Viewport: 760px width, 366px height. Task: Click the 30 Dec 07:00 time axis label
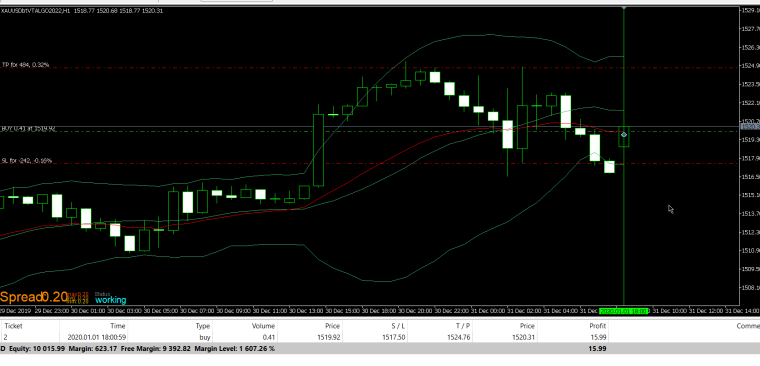pyautogui.click(x=198, y=311)
